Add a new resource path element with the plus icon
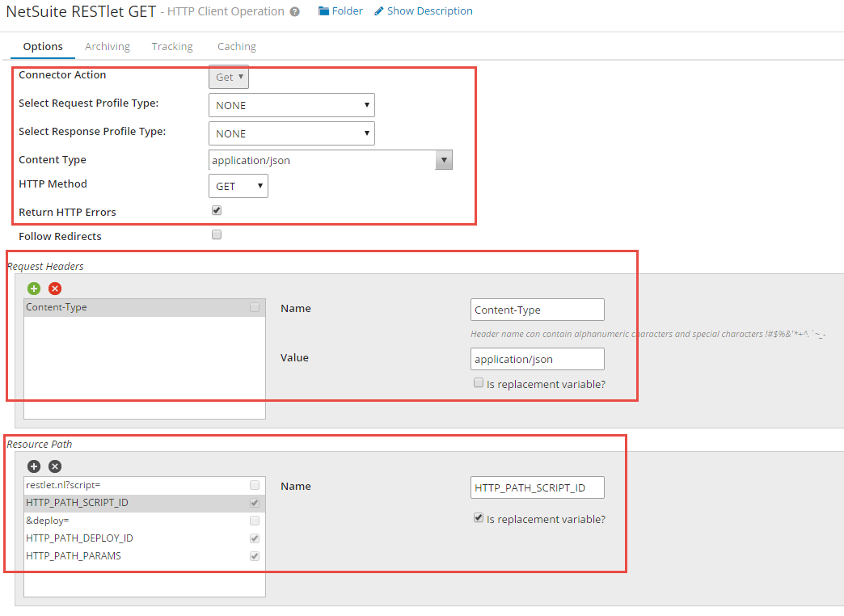This screenshot has height=616, width=844. click(33, 466)
